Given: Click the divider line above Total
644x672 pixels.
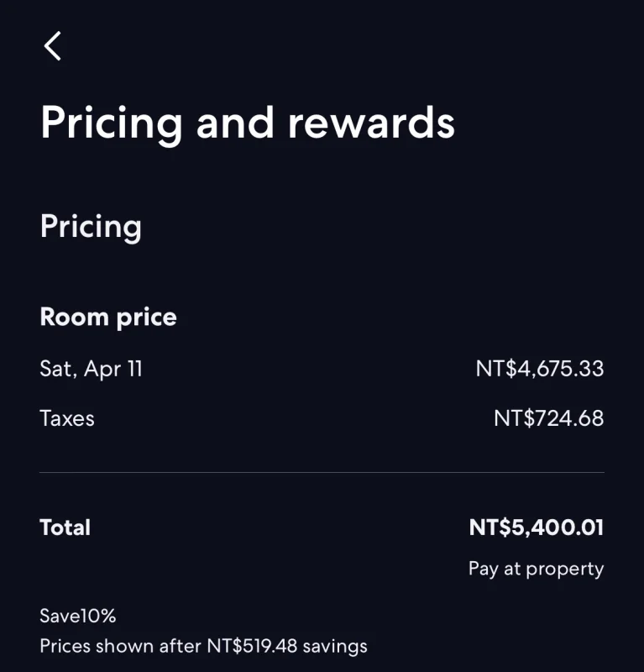Looking at the screenshot, I should pos(322,473).
